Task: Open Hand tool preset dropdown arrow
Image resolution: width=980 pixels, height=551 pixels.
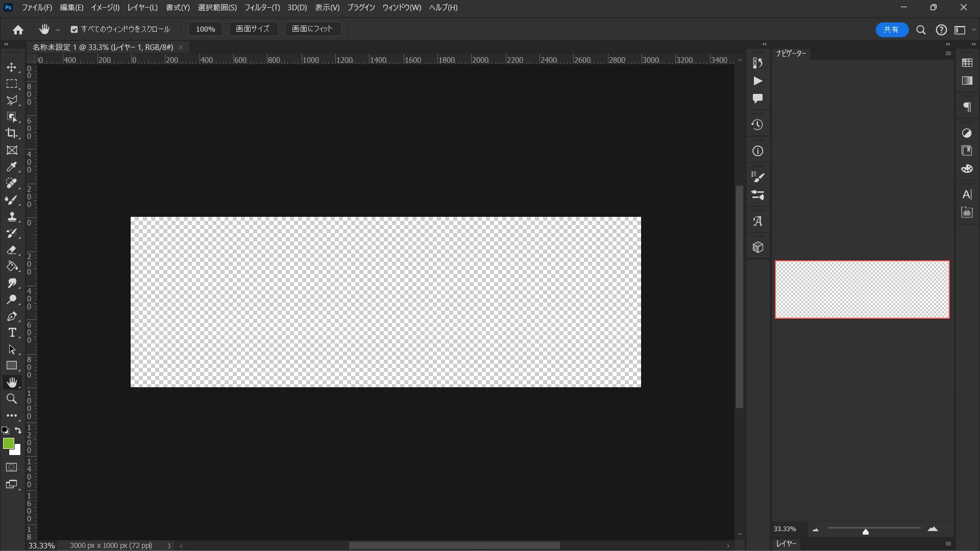Action: [58, 30]
